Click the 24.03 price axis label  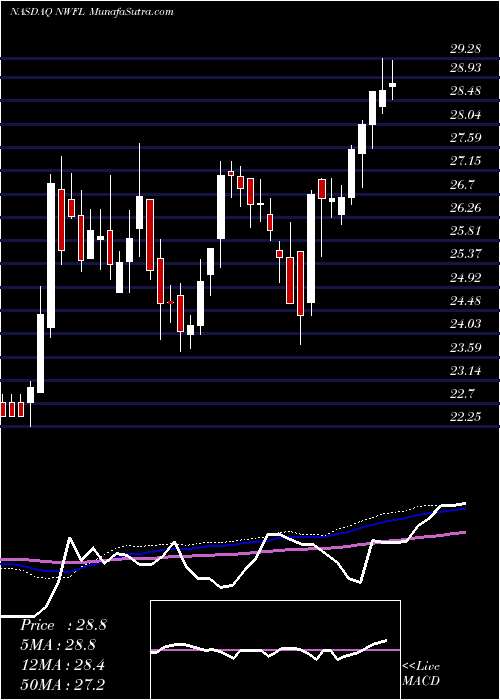click(x=466, y=324)
